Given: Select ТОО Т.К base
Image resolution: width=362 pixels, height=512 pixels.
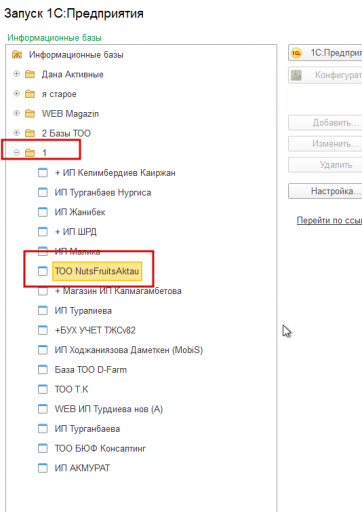Looking at the screenshot, I should (x=71, y=389).
